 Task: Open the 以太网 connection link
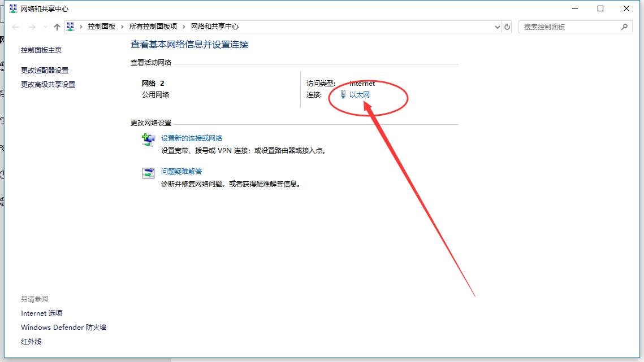(x=359, y=95)
